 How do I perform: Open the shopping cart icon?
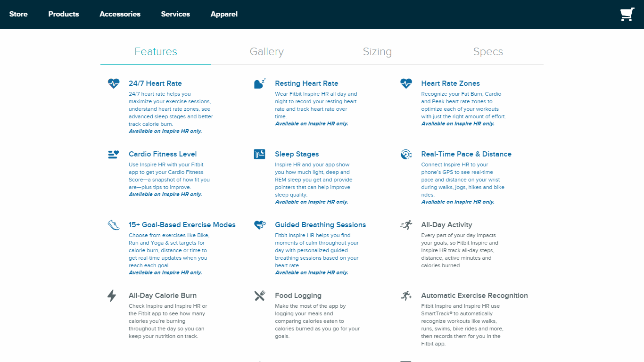pyautogui.click(x=627, y=15)
